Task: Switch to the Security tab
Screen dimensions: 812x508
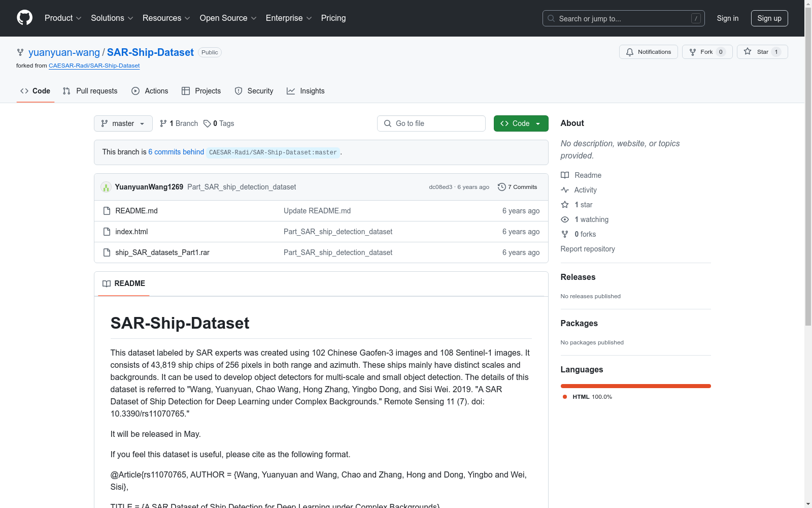Action: click(254, 91)
